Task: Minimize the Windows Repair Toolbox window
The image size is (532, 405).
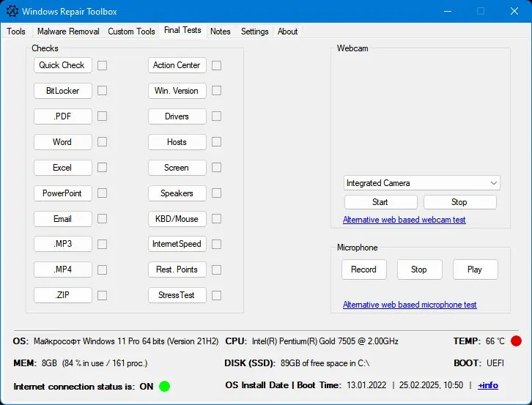Action: [448, 11]
